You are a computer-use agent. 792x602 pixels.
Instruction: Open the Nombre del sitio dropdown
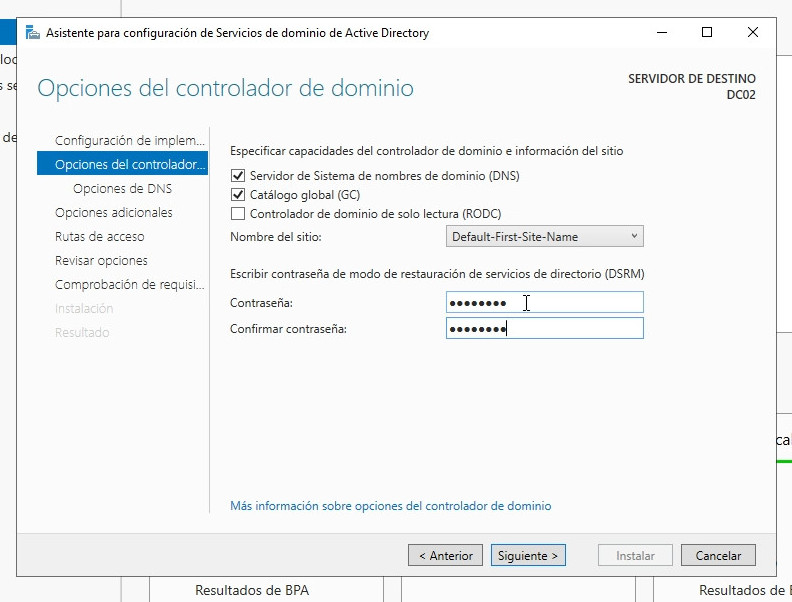coord(544,237)
